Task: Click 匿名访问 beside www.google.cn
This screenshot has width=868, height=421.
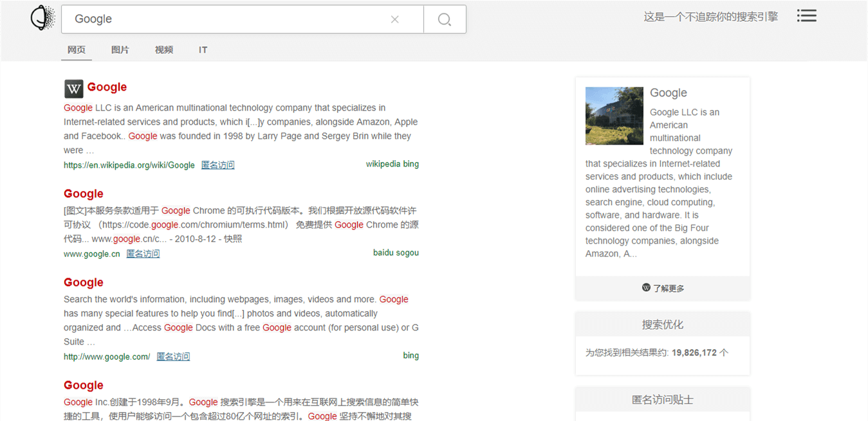Action: coord(143,254)
